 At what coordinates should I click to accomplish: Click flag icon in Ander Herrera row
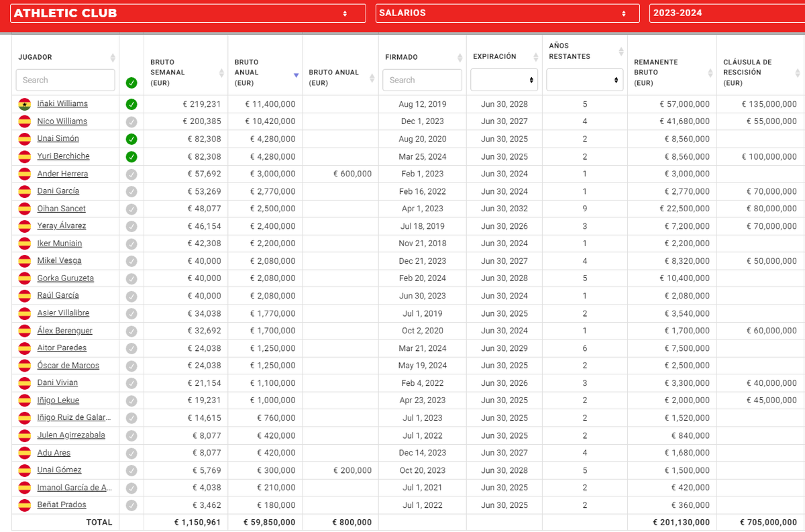25,174
